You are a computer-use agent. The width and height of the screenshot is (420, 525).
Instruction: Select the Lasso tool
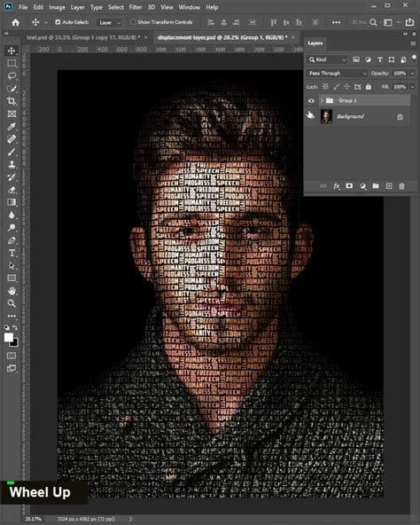point(12,75)
